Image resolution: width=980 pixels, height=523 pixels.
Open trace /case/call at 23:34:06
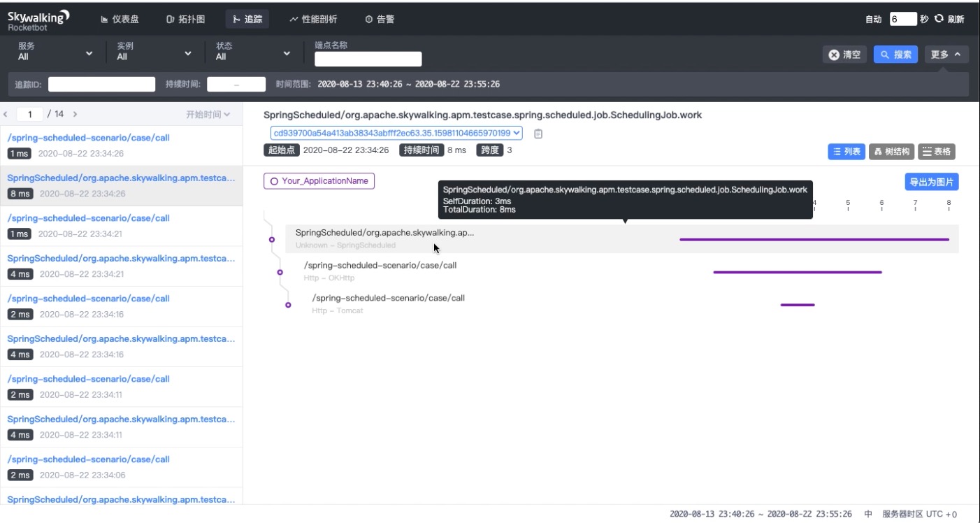(x=121, y=467)
